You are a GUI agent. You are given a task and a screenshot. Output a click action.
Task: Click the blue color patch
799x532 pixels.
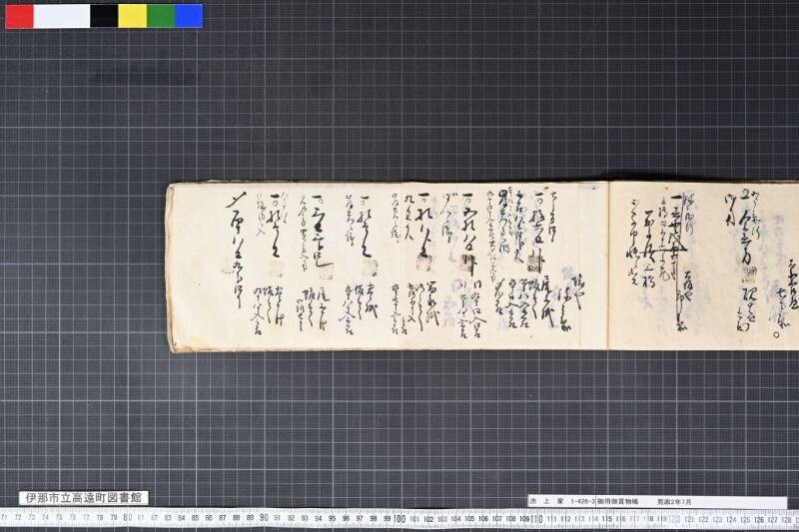coord(189,16)
